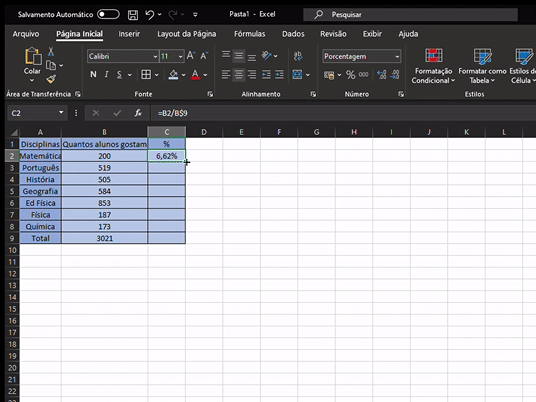
Task: Click the thousands separator 000 icon
Action: [363, 74]
